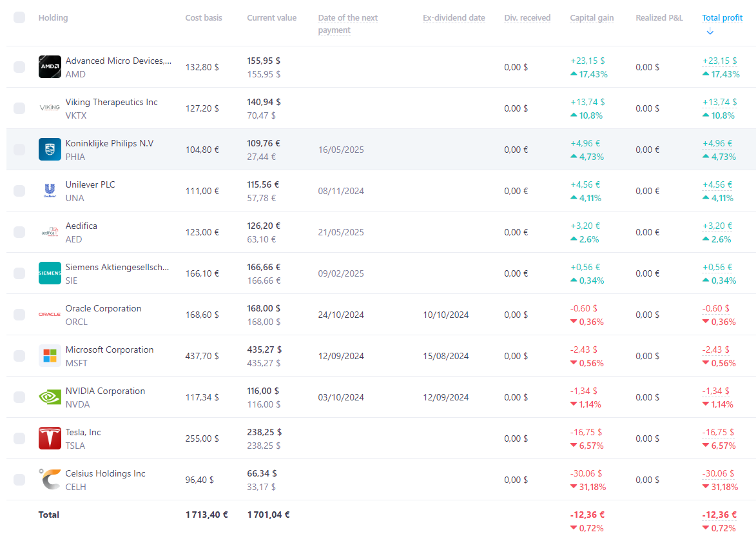This screenshot has width=756, height=541.
Task: Click the TSLA ticker symbol
Action: (75, 446)
